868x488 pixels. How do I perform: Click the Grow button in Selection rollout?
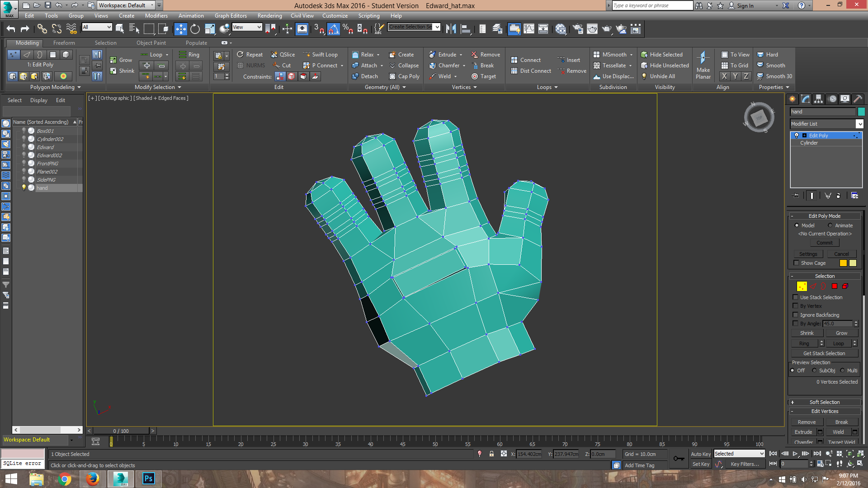[x=841, y=333]
